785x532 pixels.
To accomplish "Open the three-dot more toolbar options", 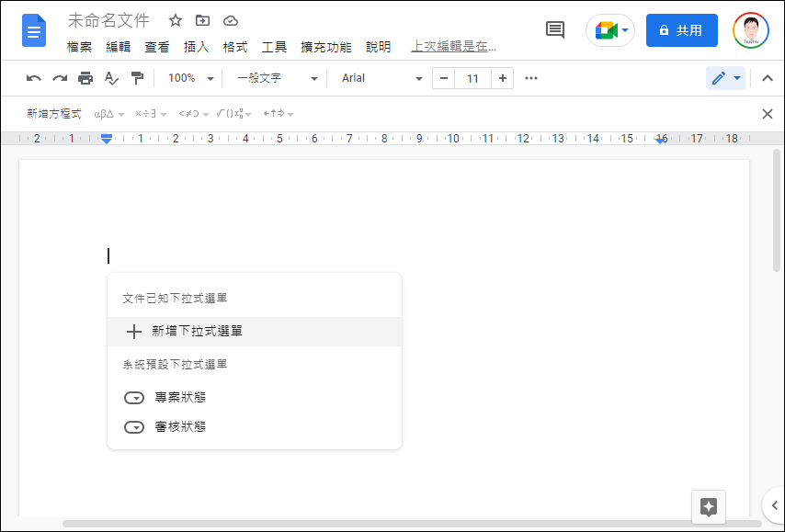I will point(531,78).
